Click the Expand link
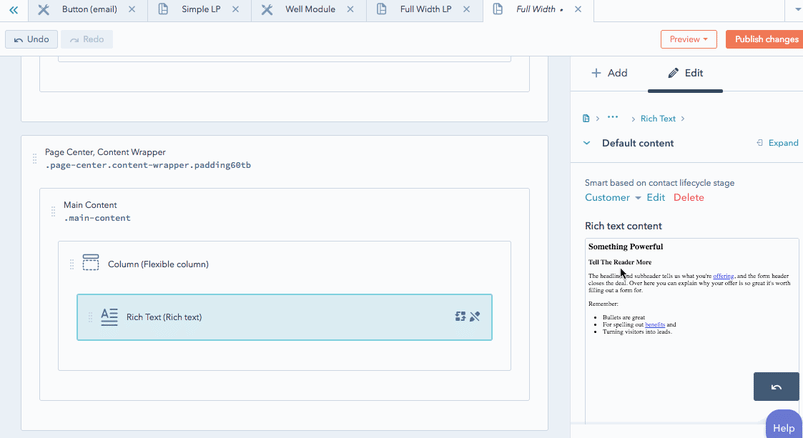This screenshot has width=803, height=438. click(x=778, y=143)
